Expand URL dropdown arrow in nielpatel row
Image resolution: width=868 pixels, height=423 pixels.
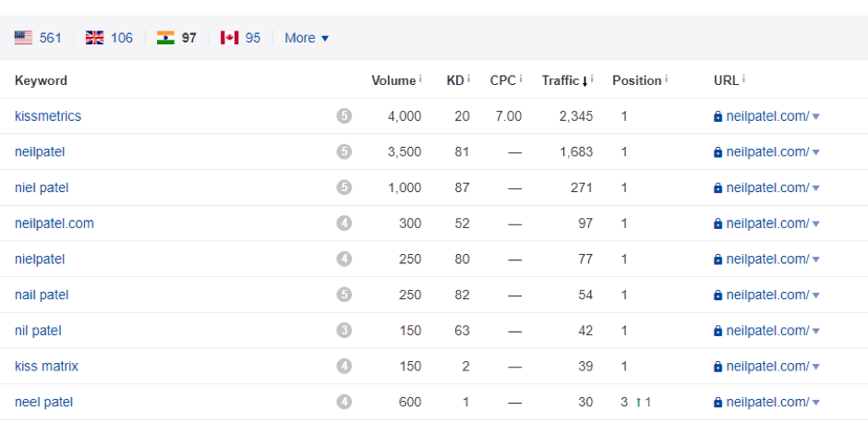816,260
